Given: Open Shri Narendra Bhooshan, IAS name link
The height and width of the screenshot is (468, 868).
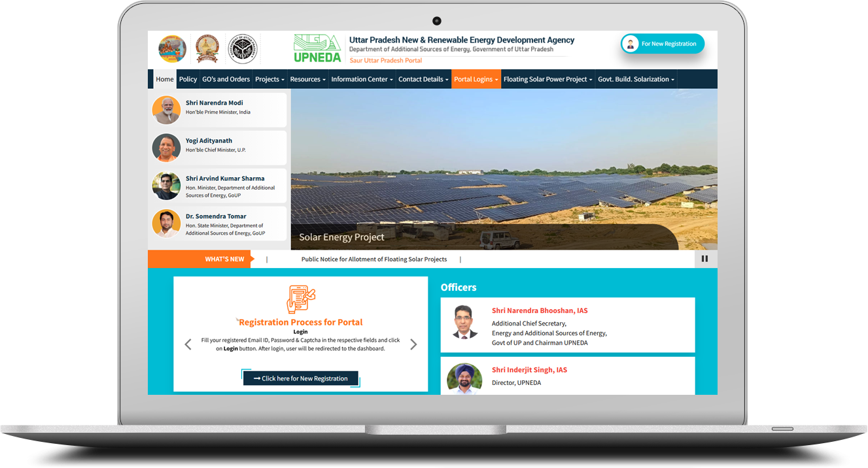Looking at the screenshot, I should 540,311.
